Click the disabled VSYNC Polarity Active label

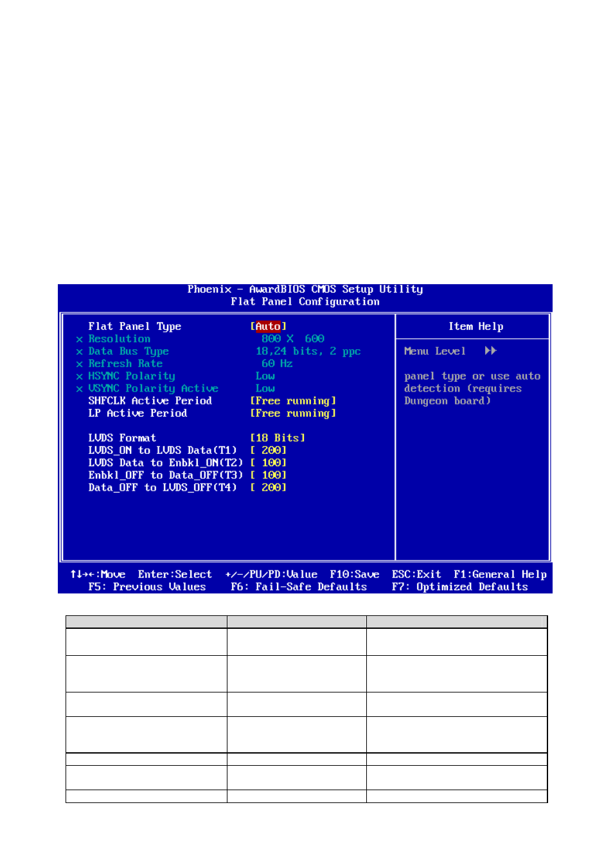pos(154,388)
